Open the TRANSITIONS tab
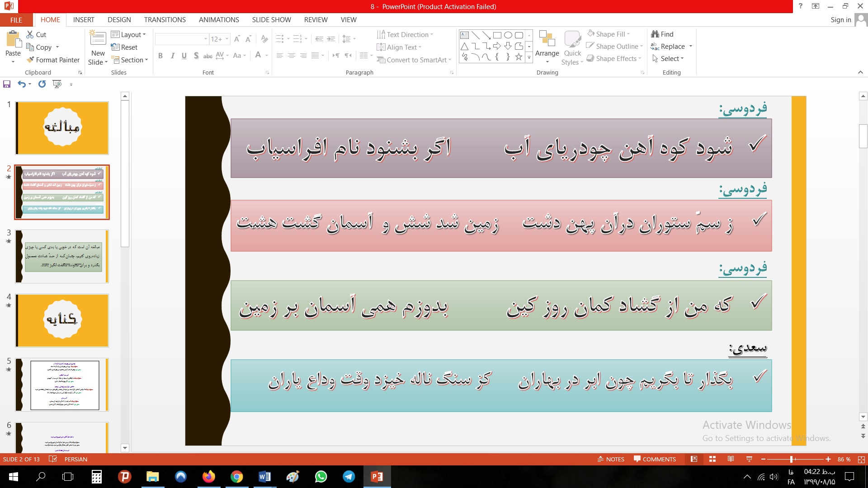868x488 pixels. tap(165, 20)
